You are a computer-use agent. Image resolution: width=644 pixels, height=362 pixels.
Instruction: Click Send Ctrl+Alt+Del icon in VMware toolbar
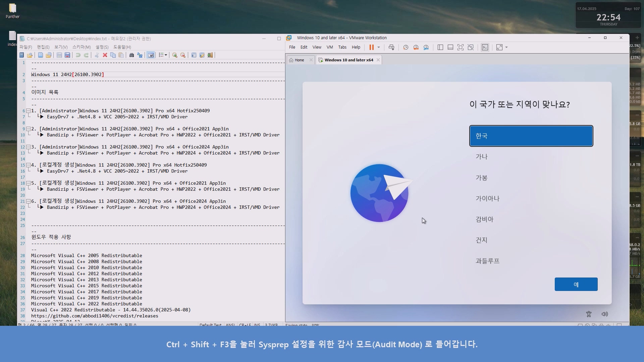pyautogui.click(x=391, y=47)
